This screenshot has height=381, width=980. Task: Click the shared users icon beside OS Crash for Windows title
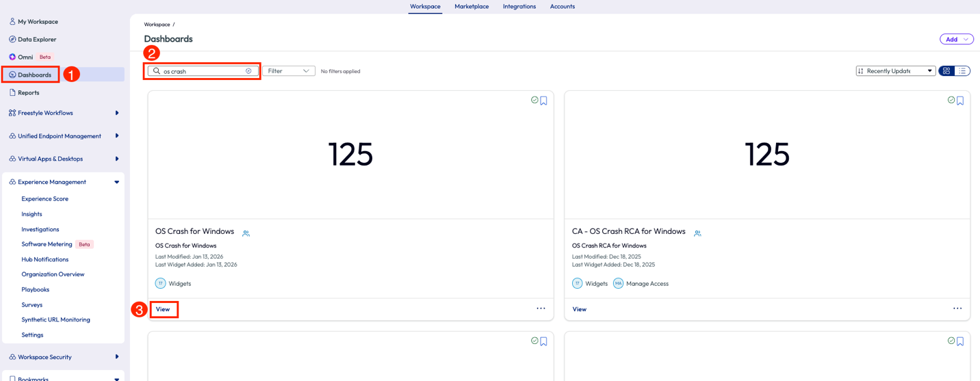click(x=246, y=233)
